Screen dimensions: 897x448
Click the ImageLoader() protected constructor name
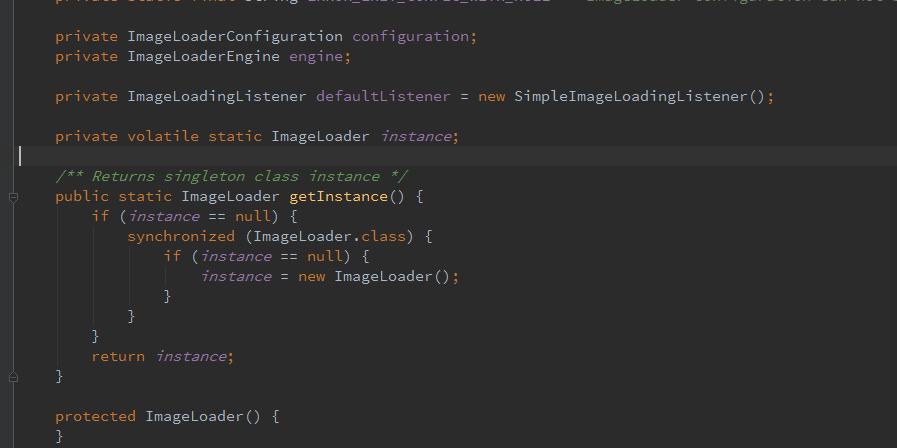[195, 416]
